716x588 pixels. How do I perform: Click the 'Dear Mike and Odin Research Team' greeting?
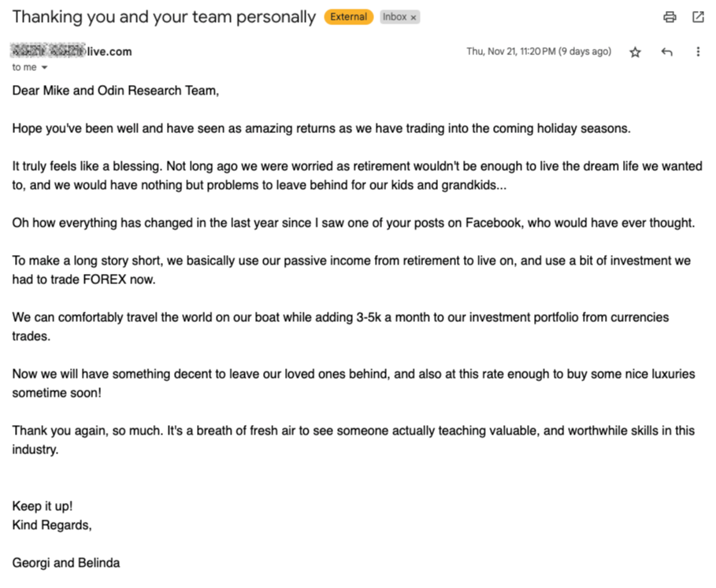point(115,91)
